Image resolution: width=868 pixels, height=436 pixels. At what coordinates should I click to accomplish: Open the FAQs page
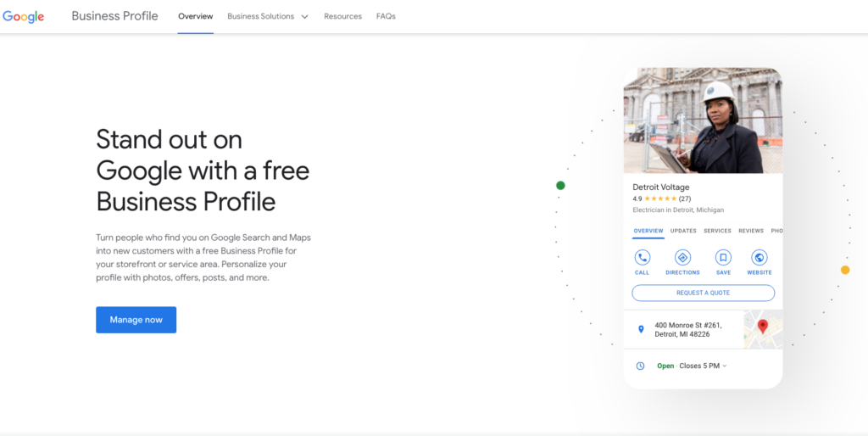[x=386, y=17]
